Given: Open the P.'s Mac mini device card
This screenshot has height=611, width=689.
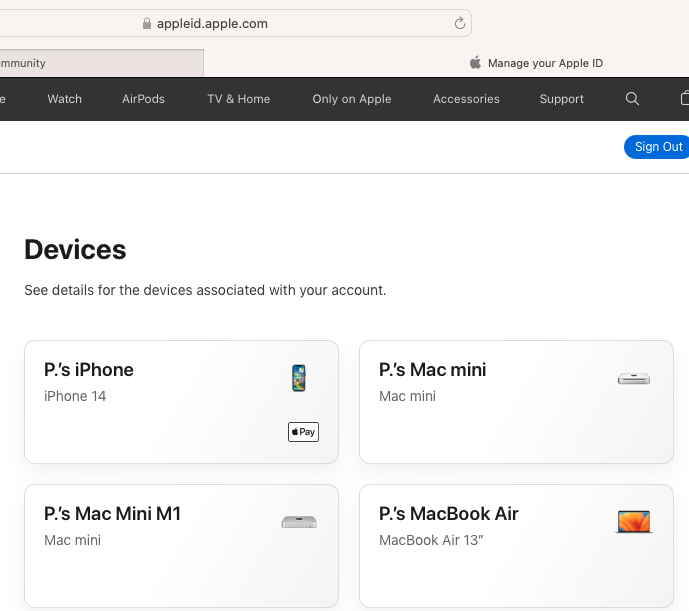Looking at the screenshot, I should [x=516, y=402].
